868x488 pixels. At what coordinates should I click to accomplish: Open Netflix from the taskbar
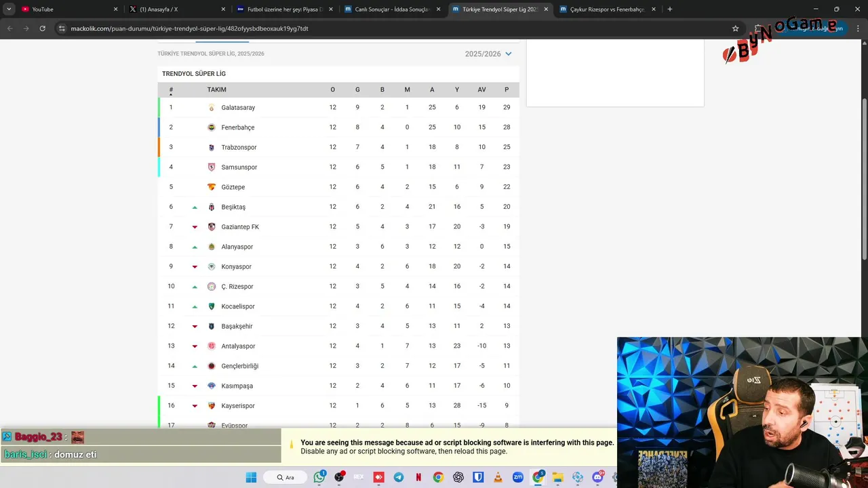coord(418,477)
